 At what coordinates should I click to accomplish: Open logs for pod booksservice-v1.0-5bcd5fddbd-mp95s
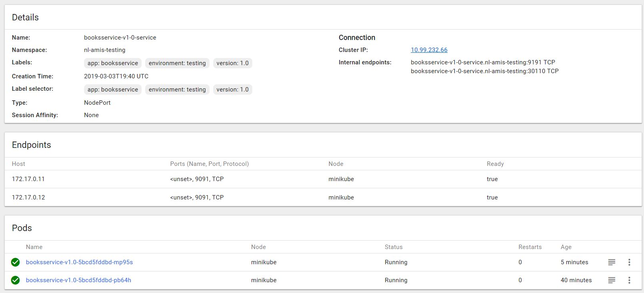tap(612, 262)
